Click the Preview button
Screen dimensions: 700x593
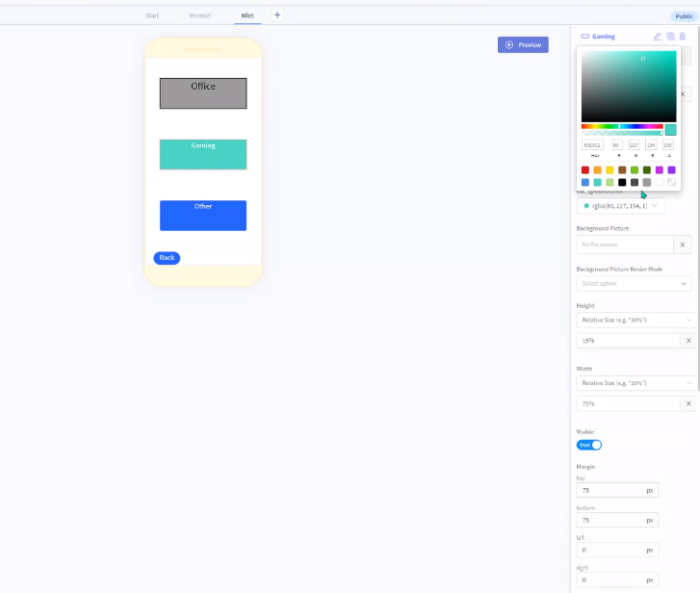click(x=523, y=44)
